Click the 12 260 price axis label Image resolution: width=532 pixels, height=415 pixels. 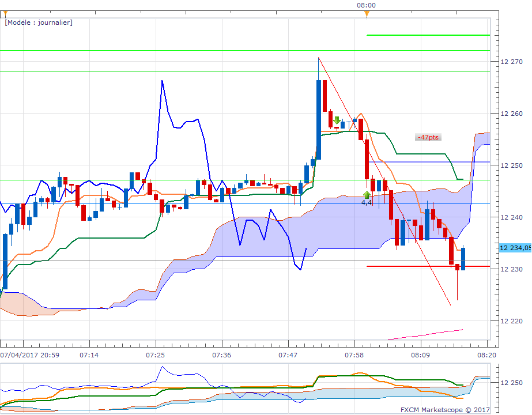(511, 114)
